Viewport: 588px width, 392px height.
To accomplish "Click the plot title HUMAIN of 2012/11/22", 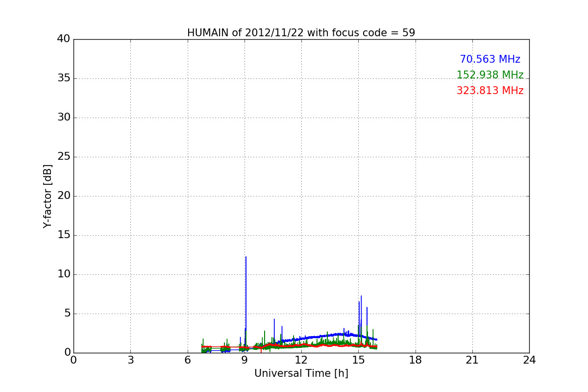I will pyautogui.click(x=301, y=33).
